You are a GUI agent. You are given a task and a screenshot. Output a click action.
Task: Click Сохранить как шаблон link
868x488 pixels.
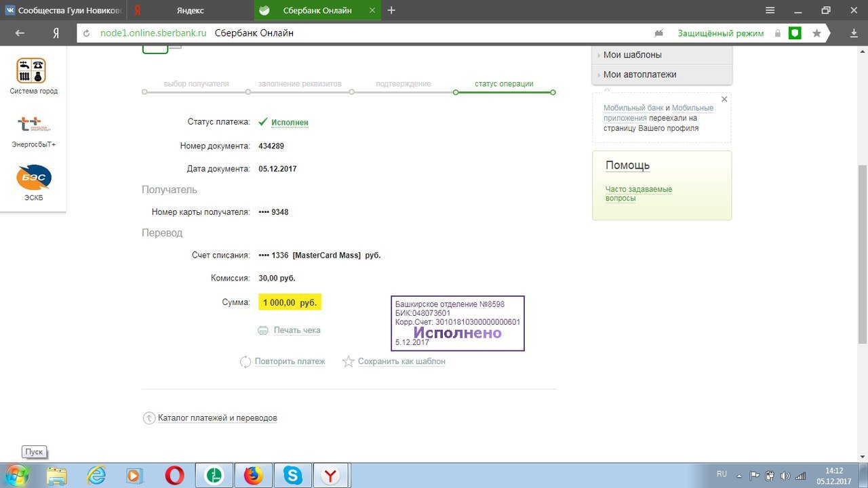[402, 361]
